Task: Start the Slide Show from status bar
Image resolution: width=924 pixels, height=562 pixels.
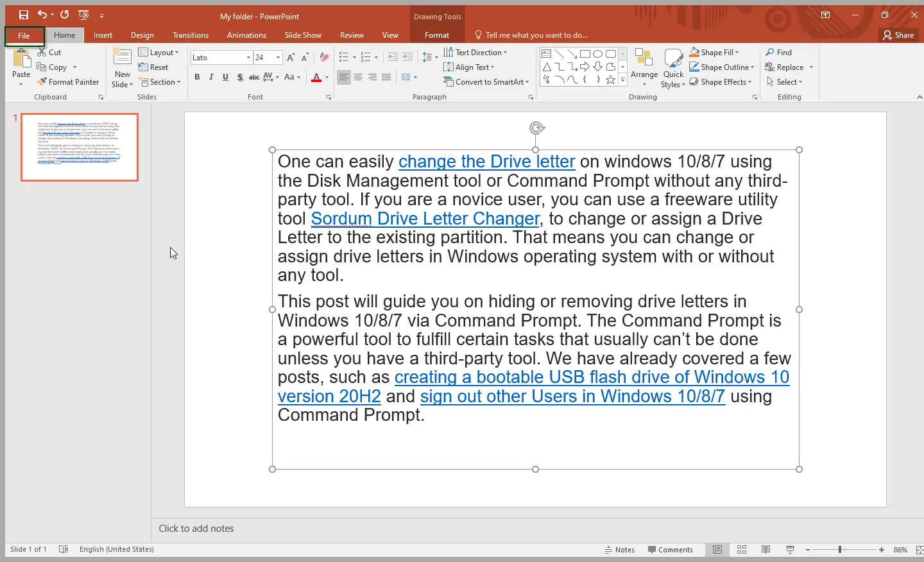Action: [791, 550]
